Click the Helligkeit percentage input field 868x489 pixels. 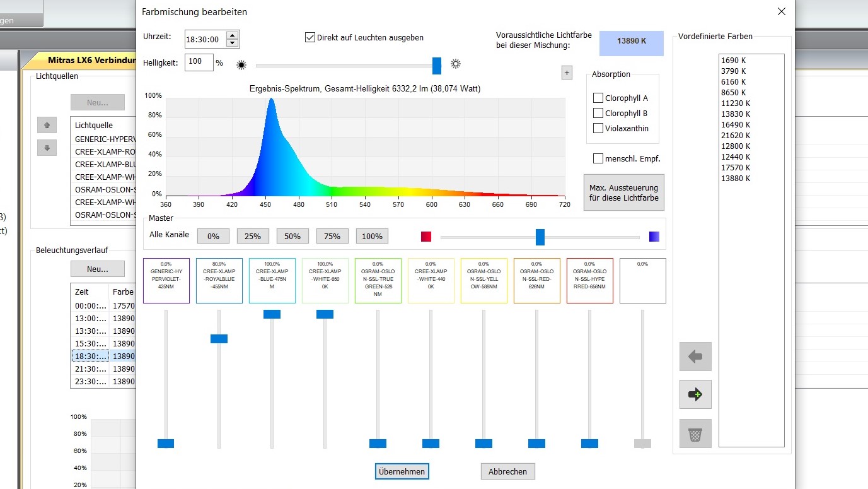click(x=199, y=62)
